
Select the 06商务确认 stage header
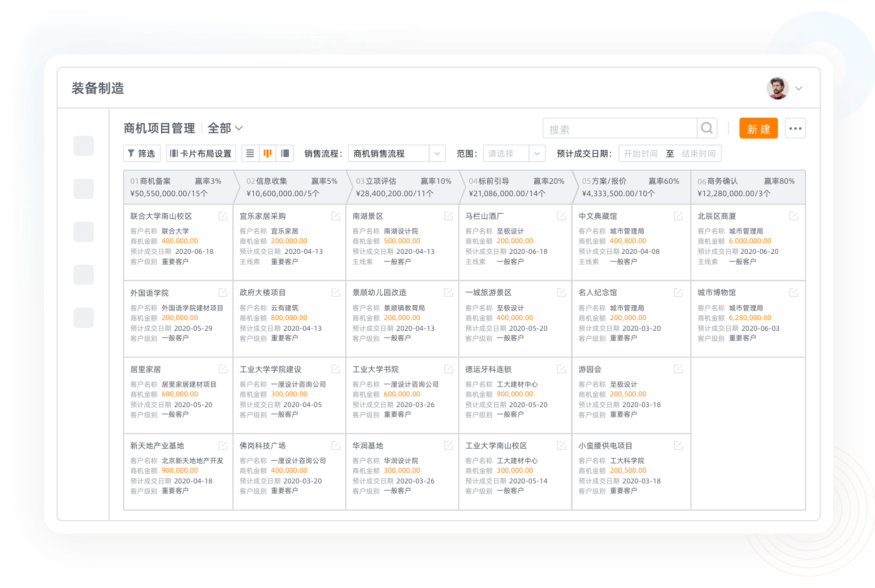pyautogui.click(x=748, y=187)
